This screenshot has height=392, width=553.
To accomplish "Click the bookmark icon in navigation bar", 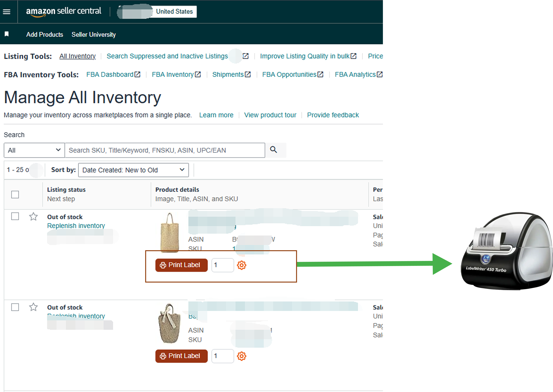I will pos(7,34).
